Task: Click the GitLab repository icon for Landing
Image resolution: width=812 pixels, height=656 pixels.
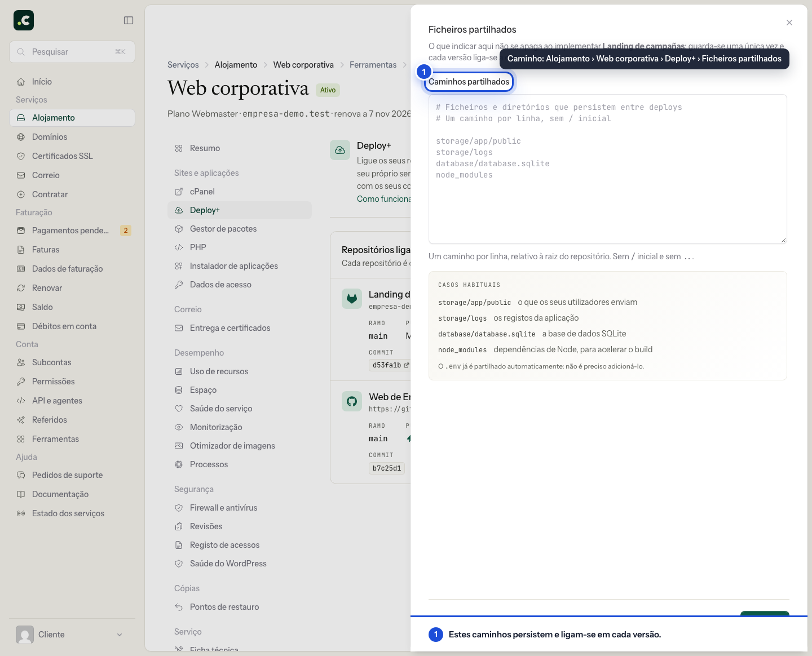Action: coord(352,299)
